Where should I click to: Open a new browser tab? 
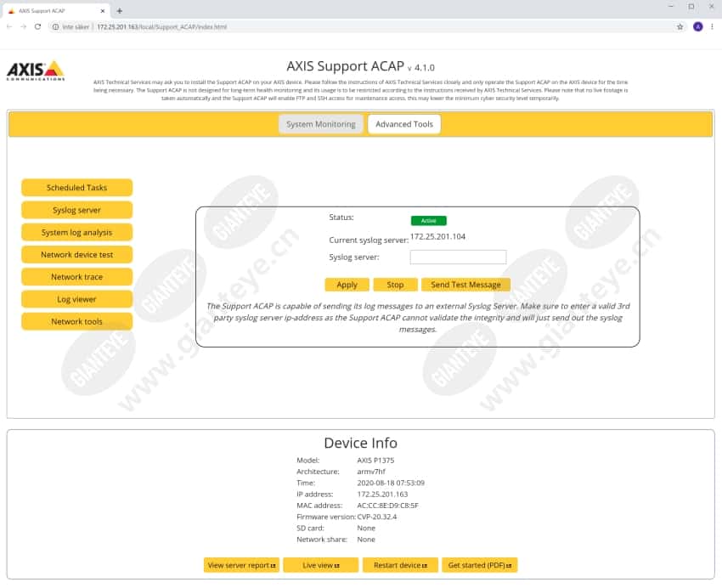click(119, 10)
